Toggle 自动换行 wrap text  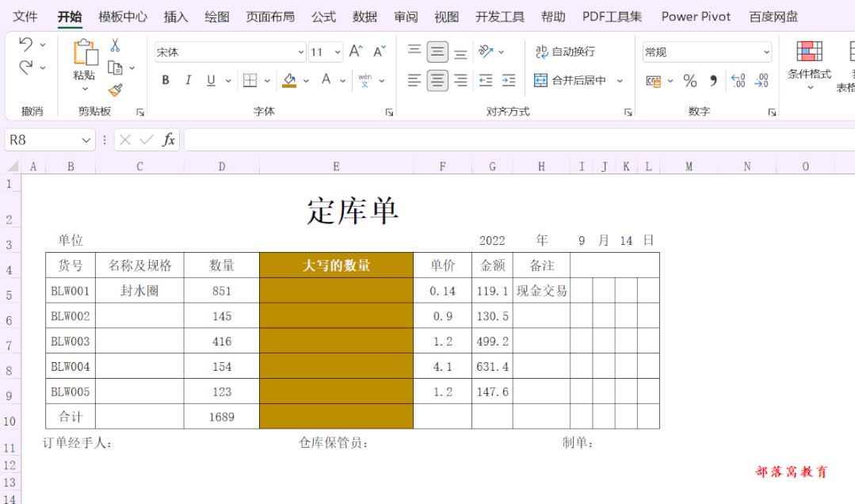pos(565,52)
